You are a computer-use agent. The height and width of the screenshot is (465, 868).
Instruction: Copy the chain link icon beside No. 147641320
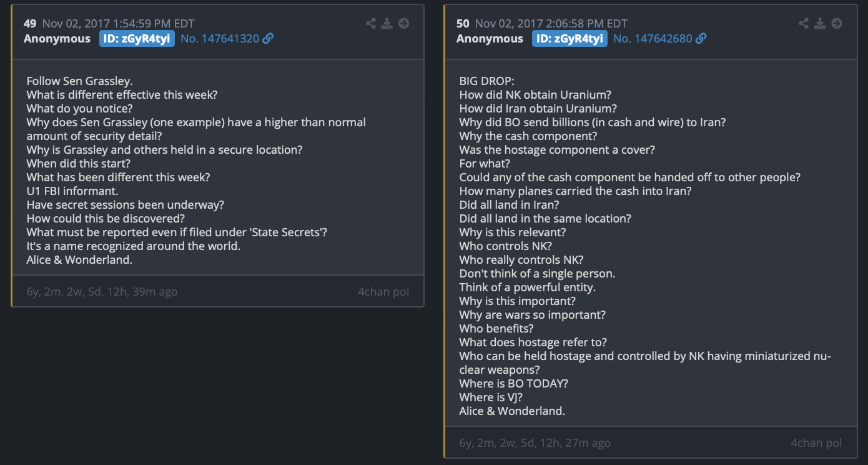[x=268, y=39]
